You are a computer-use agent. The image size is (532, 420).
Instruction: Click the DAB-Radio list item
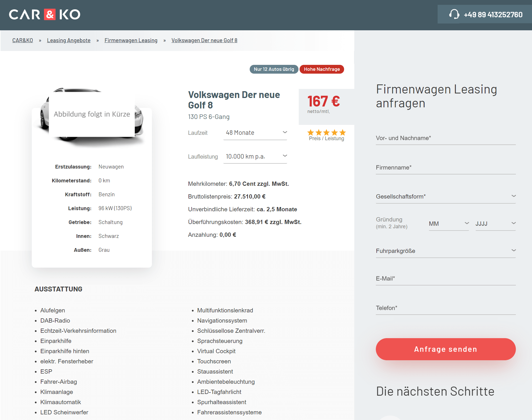coord(55,321)
